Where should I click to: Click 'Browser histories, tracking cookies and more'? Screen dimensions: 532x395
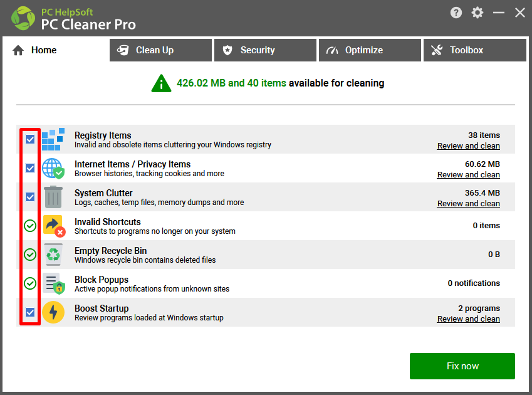pos(149,174)
